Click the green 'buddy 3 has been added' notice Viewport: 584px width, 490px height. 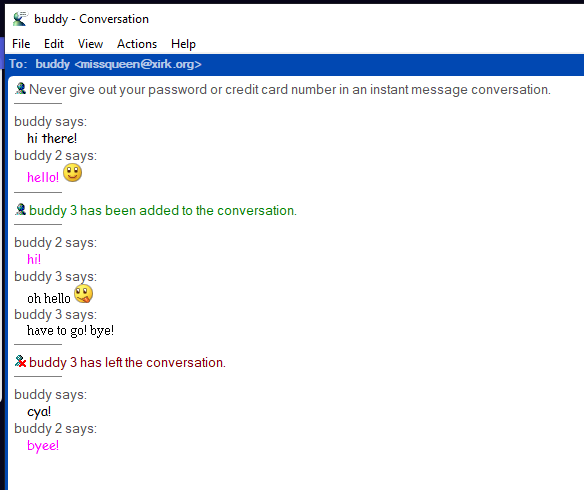[163, 210]
